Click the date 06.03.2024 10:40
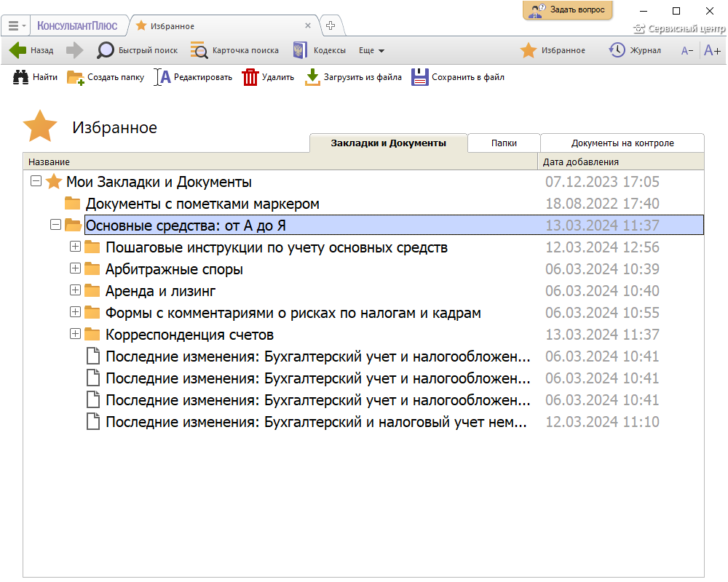Screen dimensions: 728x582 tap(602, 290)
